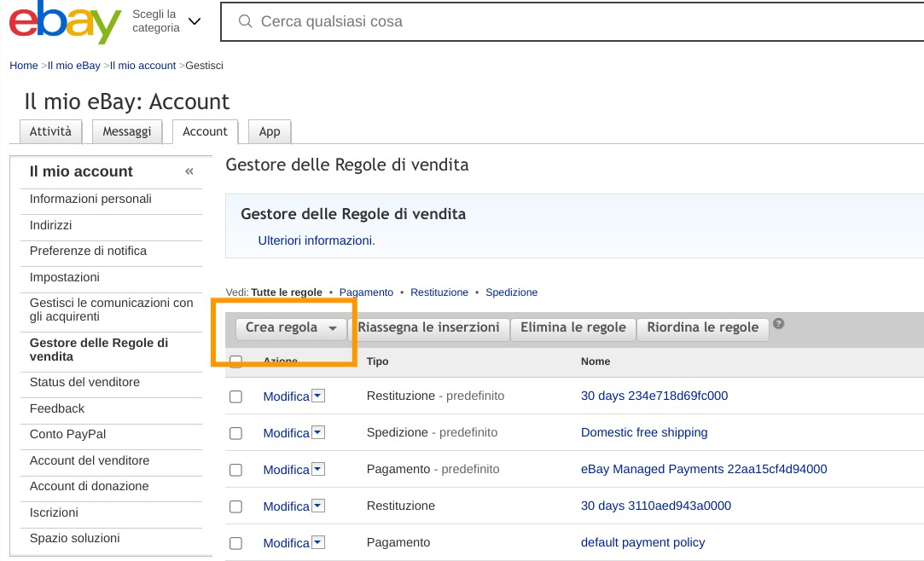Expand Modifica menu for default payment policy
The width and height of the screenshot is (924, 561).
coord(318,542)
